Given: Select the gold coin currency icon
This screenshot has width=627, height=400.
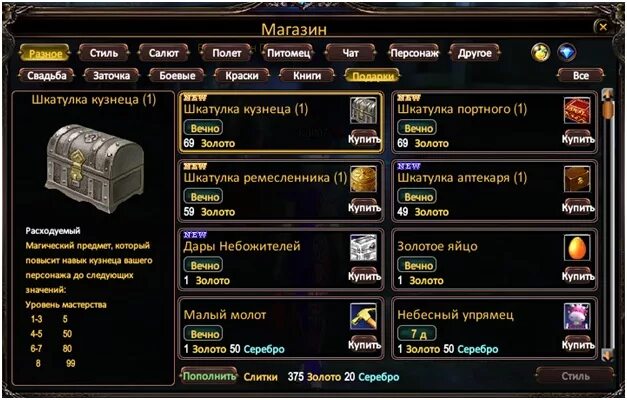Looking at the screenshot, I should (541, 53).
